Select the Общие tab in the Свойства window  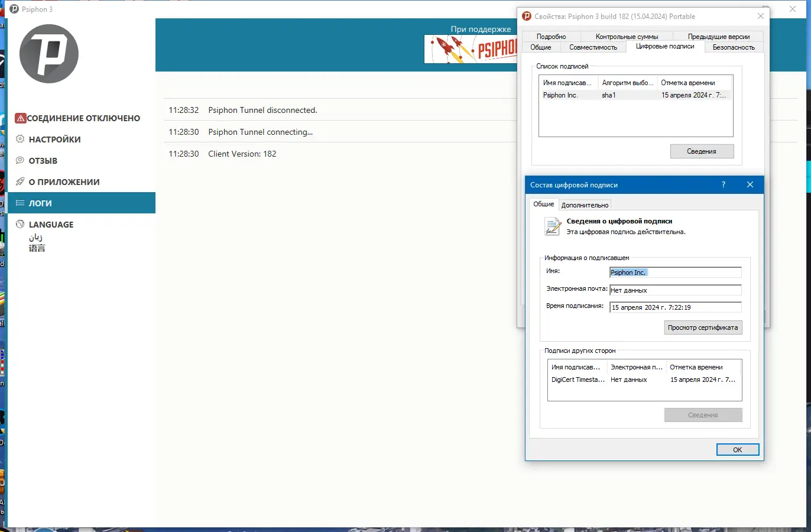click(540, 47)
